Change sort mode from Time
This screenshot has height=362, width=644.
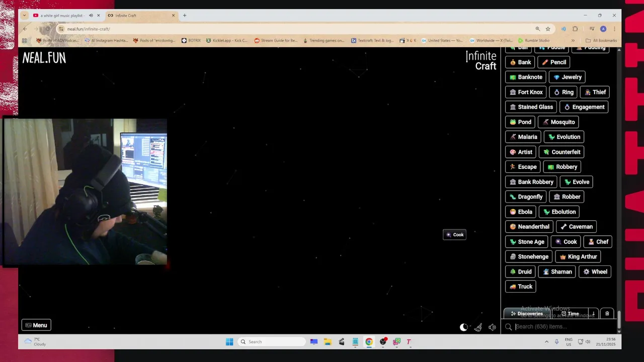[x=570, y=314]
